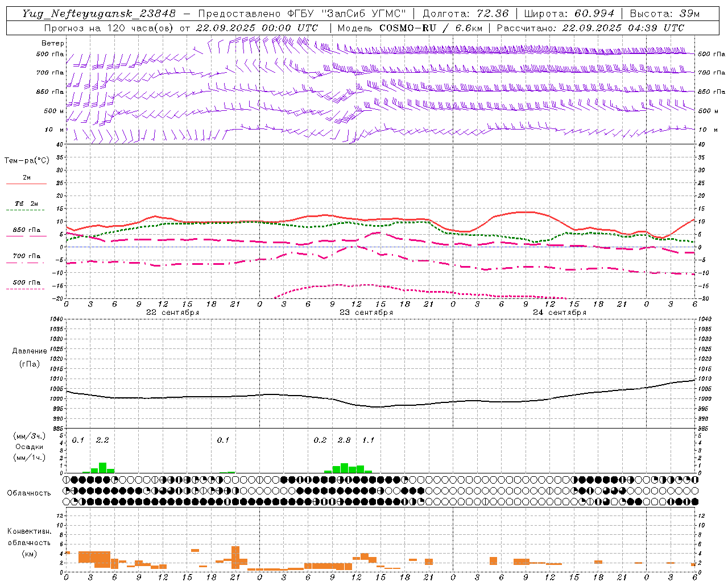
Task: Click the Ветер panel label
Action: tap(53, 43)
